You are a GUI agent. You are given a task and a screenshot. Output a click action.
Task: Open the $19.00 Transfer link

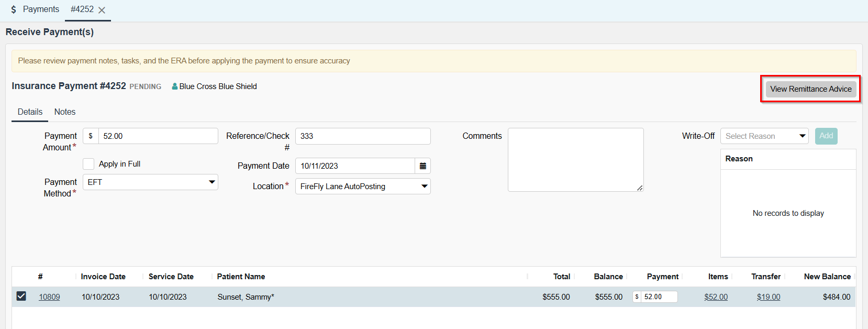pos(768,297)
